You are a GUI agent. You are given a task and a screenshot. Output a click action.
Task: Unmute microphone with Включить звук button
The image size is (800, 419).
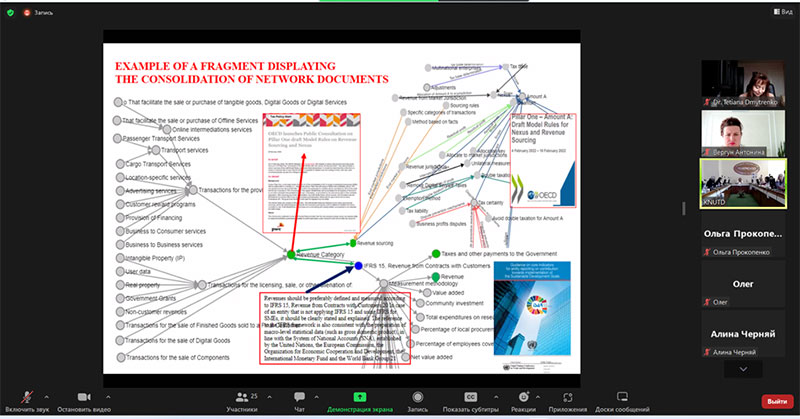pos(27,401)
